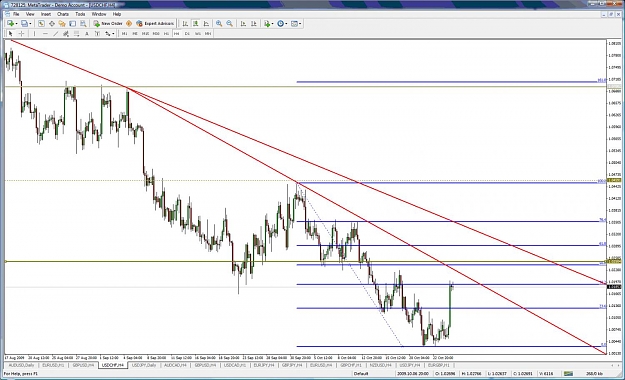Open the Indicators list icon
Image resolution: width=625 pixels, height=380 pixels.
coord(267,24)
